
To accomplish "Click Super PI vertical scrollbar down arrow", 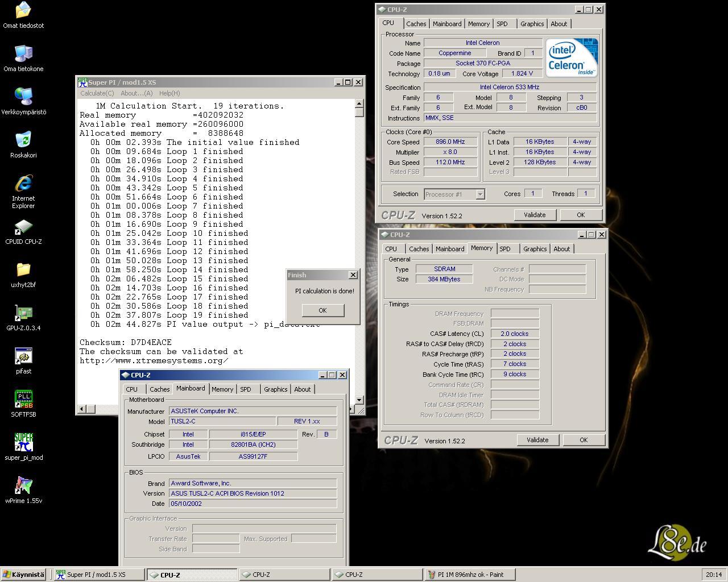I will click(359, 400).
